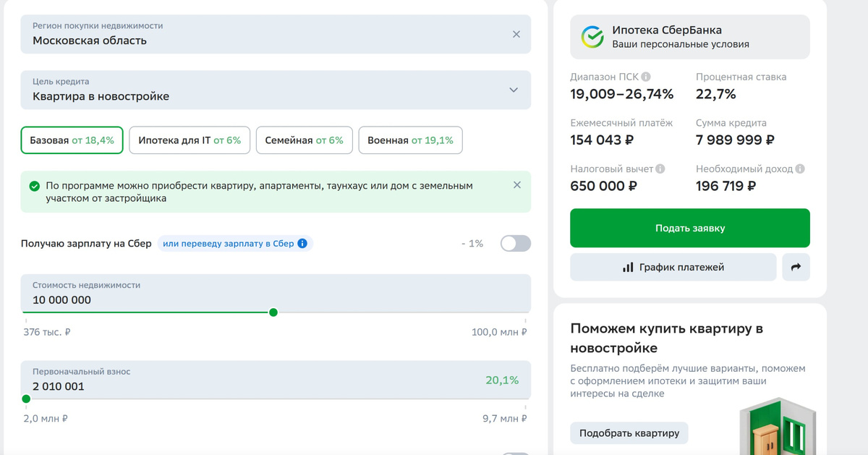Click the Подать заявку button
Image resolution: width=868 pixels, height=455 pixels.
[x=690, y=228]
